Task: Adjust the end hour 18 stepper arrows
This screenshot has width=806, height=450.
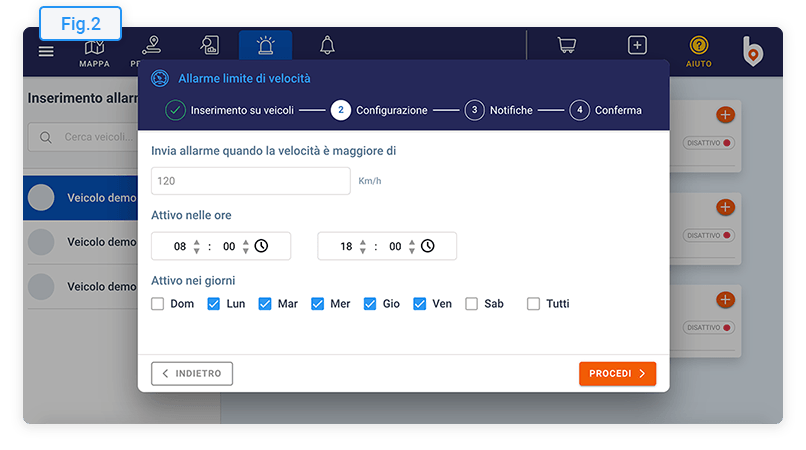Action: coord(363,246)
